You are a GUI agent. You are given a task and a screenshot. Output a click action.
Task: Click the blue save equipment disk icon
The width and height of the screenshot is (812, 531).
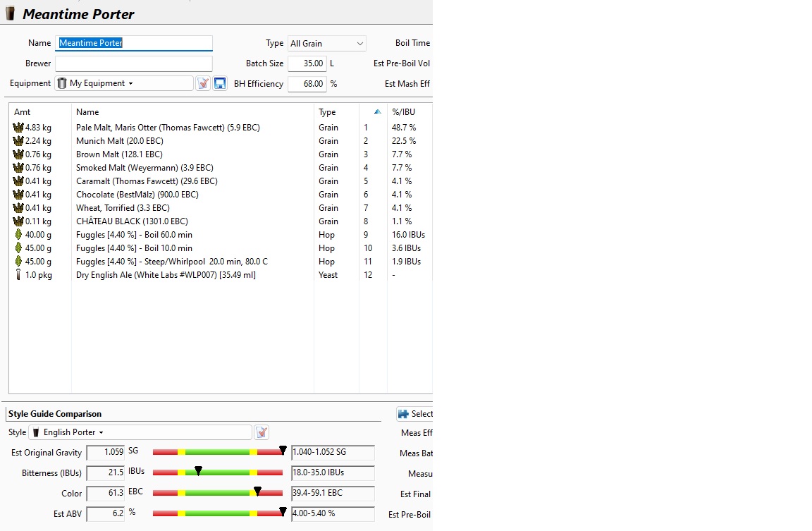coord(219,83)
